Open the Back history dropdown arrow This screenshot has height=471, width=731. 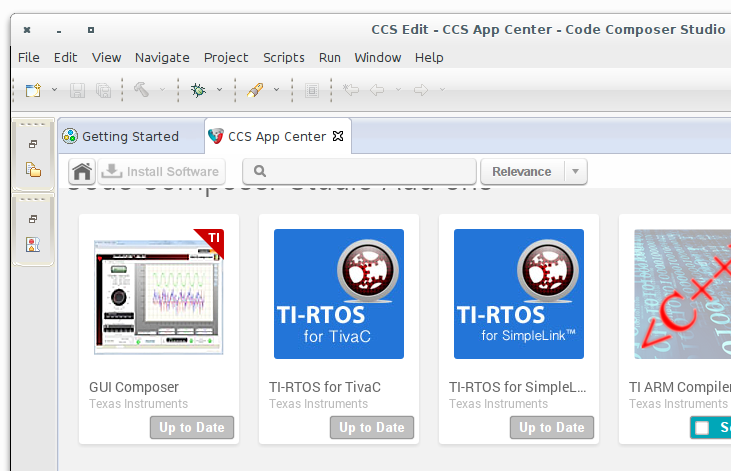[x=398, y=90]
